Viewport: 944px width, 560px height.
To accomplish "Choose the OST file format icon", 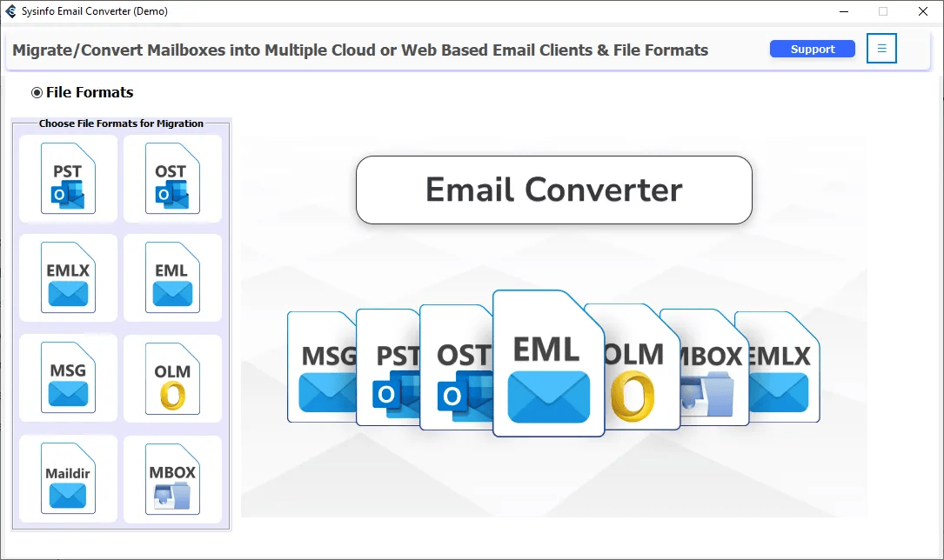I will click(172, 178).
